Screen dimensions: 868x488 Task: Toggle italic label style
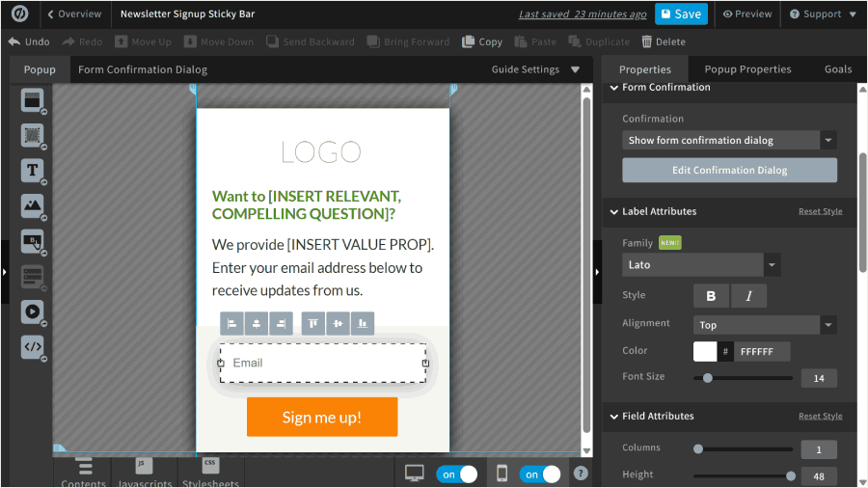(x=749, y=296)
